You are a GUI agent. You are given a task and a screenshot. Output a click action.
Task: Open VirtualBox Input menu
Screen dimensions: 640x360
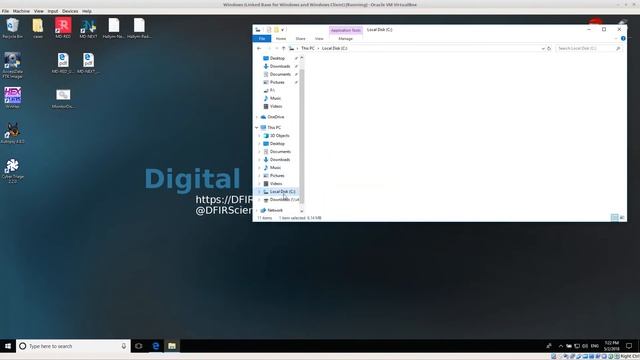[53, 11]
